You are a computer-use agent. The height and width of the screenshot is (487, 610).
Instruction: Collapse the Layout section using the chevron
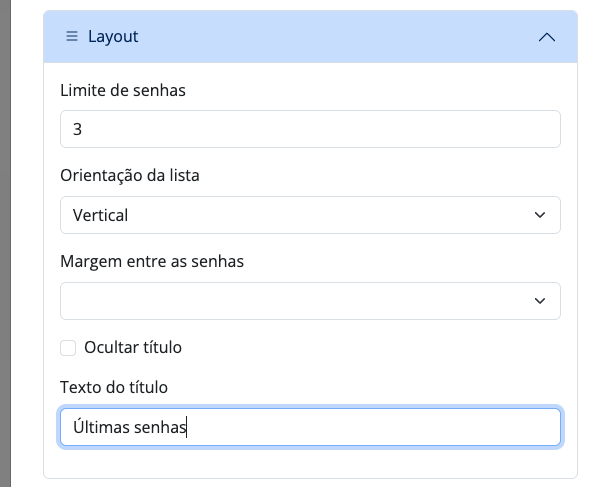546,37
